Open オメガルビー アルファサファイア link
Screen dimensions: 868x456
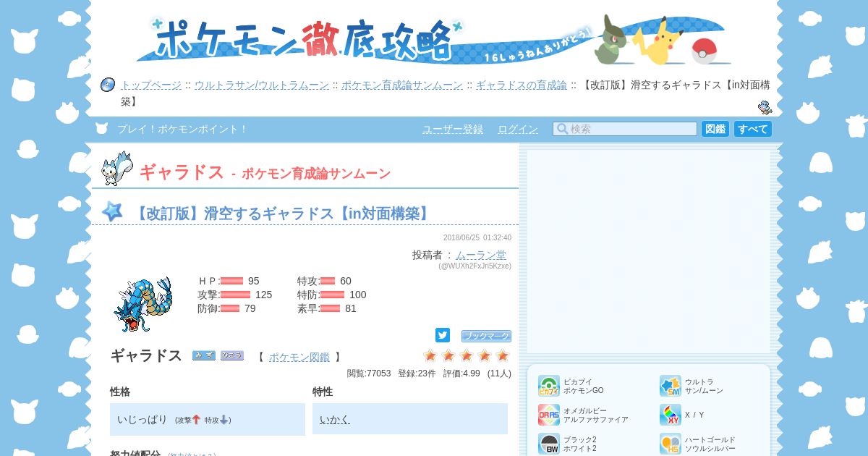596,415
